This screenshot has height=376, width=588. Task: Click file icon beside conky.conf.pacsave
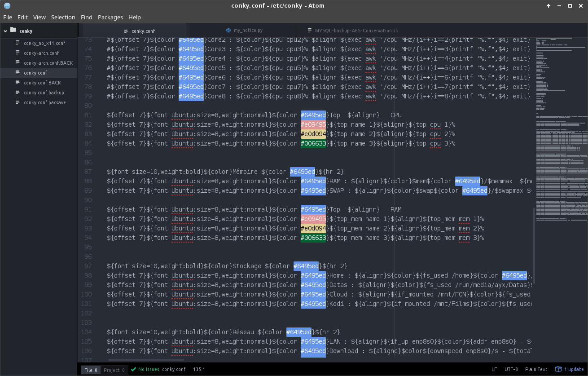pos(18,102)
